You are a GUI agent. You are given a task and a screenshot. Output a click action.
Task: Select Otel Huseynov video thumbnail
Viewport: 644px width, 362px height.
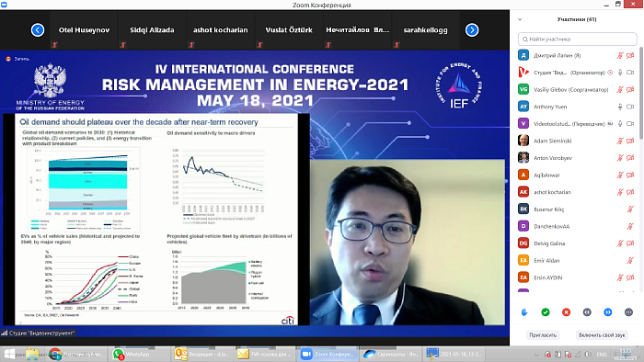[84, 30]
